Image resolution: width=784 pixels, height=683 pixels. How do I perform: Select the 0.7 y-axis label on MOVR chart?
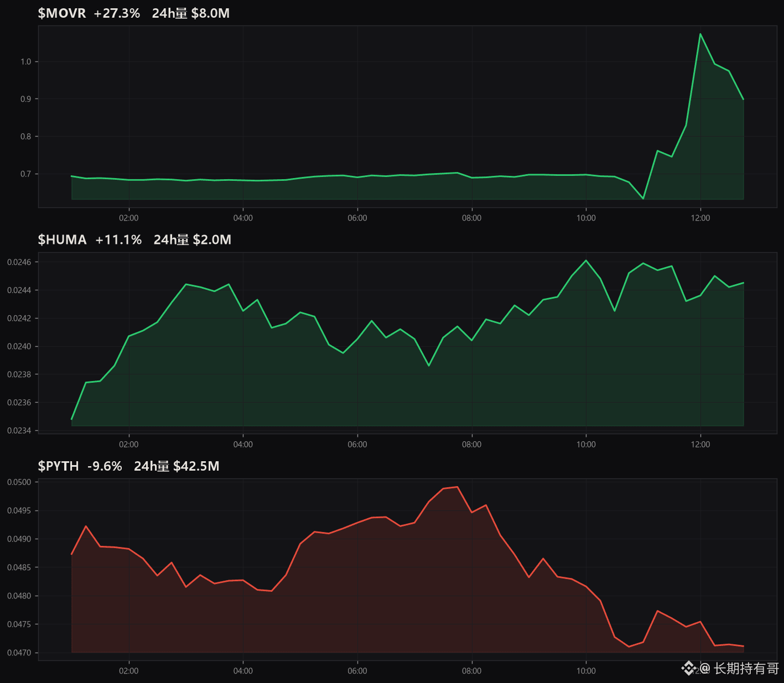(x=25, y=174)
